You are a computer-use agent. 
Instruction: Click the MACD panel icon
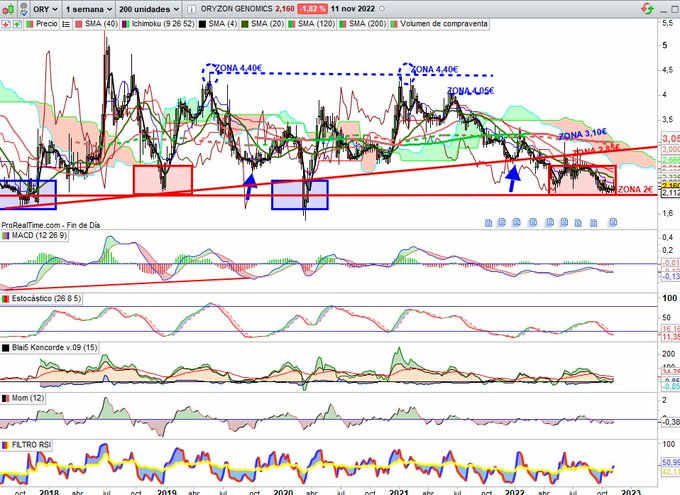coord(5,236)
